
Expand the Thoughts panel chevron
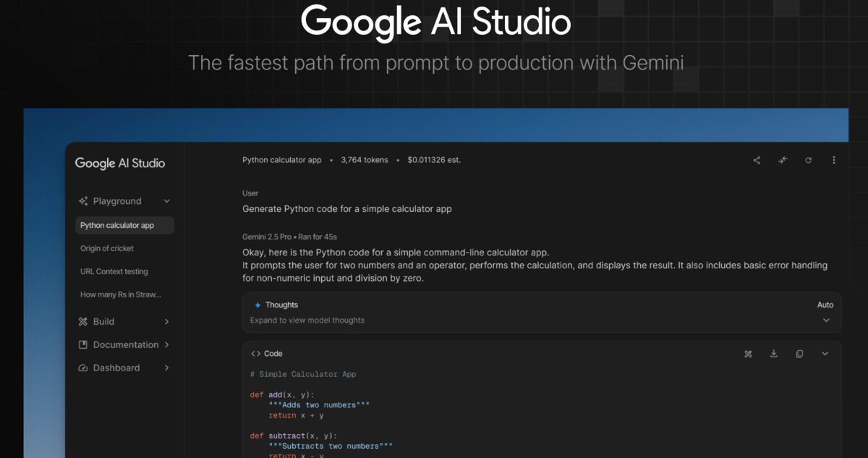[x=826, y=321]
